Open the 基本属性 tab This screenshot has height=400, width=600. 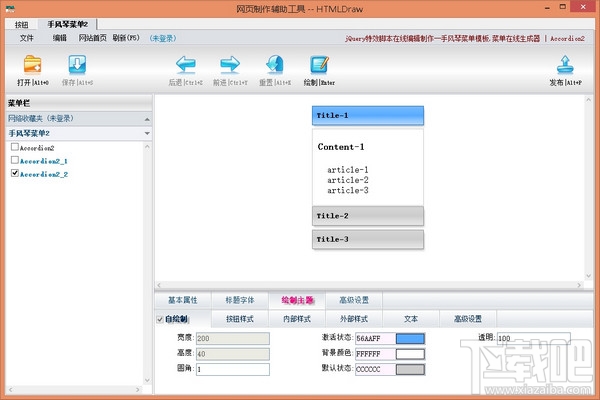(x=183, y=300)
